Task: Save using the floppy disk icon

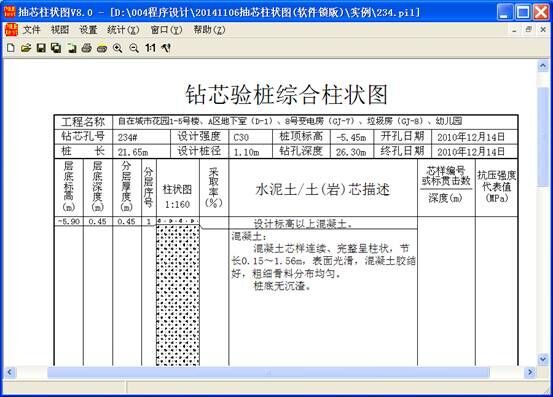Action: coord(41,48)
